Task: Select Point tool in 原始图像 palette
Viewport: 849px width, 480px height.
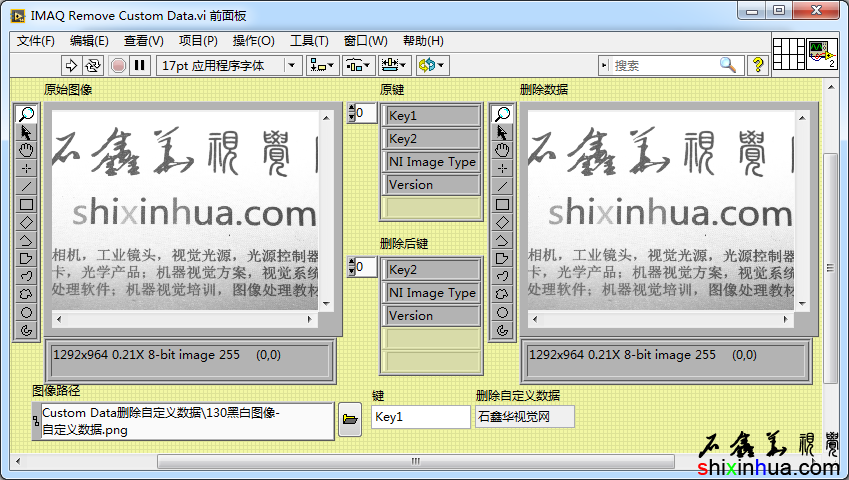Action: [26, 168]
